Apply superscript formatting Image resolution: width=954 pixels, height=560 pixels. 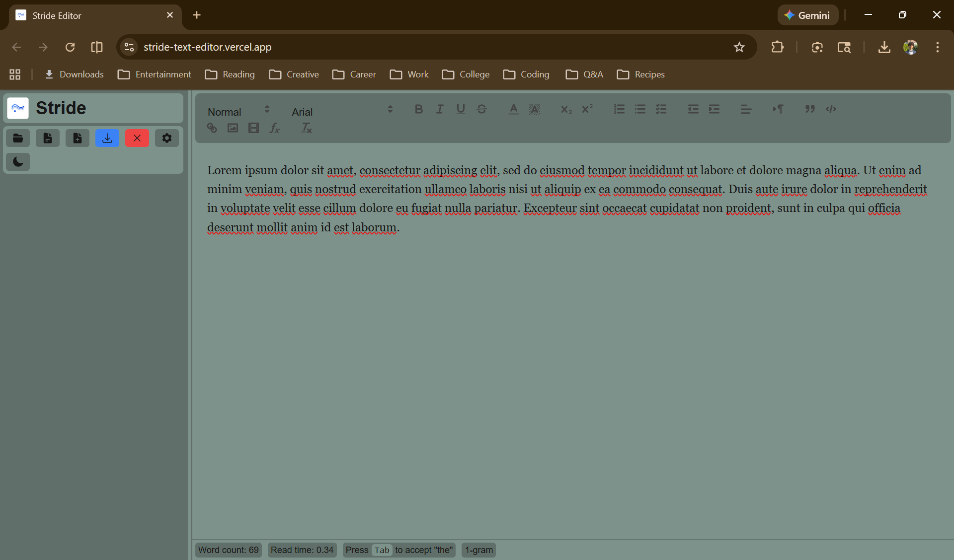pos(587,109)
